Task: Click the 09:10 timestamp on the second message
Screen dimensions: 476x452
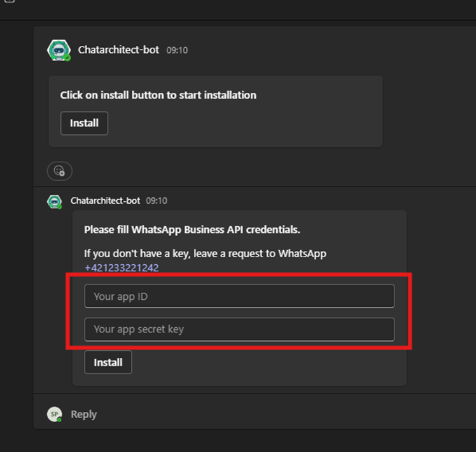Action: [157, 201]
